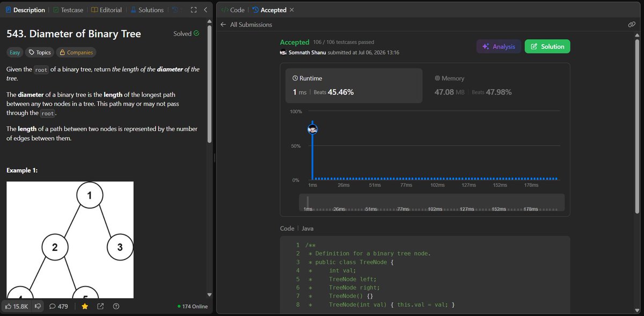Switch to the Code tab
Viewport: 644px width, 316px height.
coord(233,10)
